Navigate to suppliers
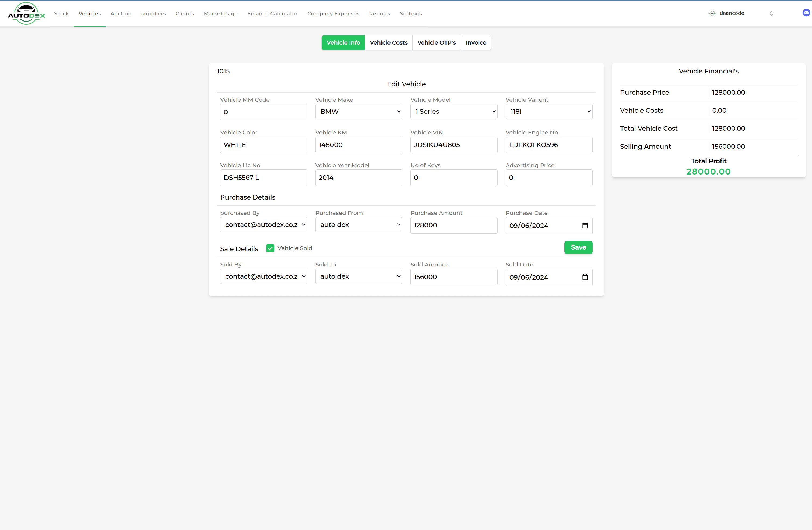 tap(153, 14)
